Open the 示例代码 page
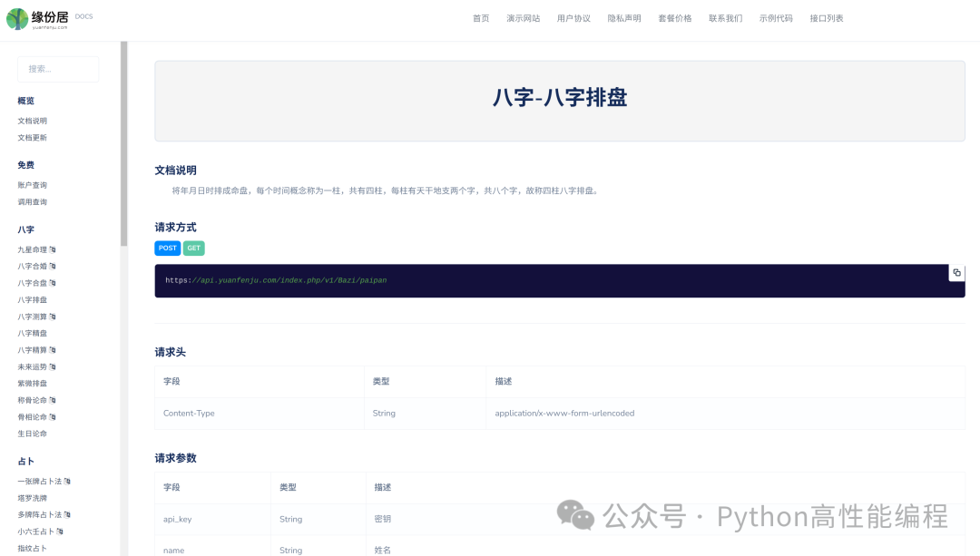Image resolution: width=980 pixels, height=556 pixels. pyautogui.click(x=777, y=17)
